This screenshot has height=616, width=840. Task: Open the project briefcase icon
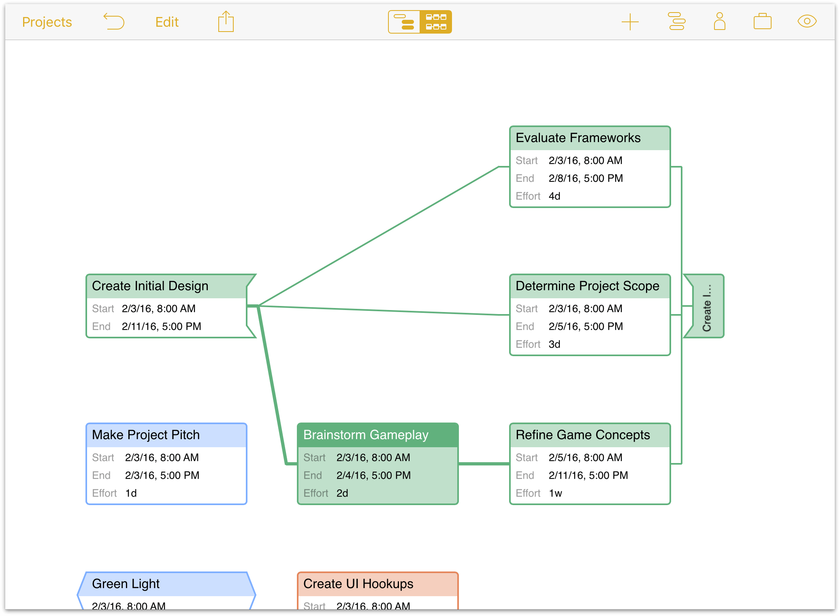coord(763,21)
